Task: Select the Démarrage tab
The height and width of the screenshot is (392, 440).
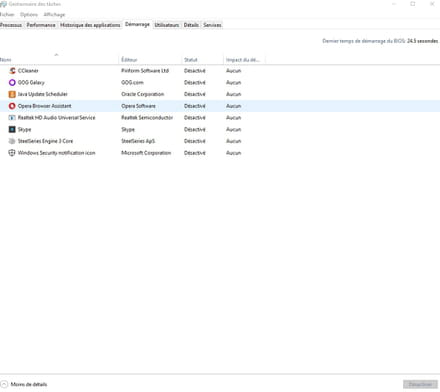Action: pos(137,24)
